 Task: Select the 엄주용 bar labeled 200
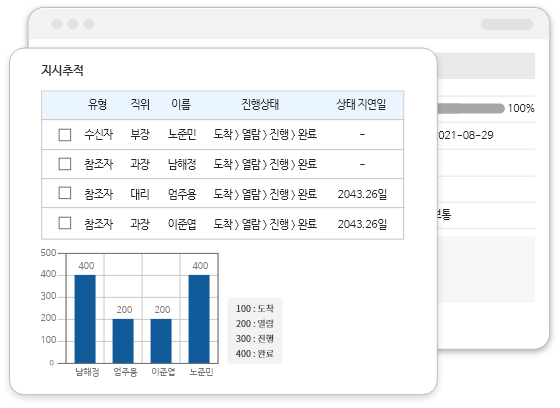tap(123, 341)
